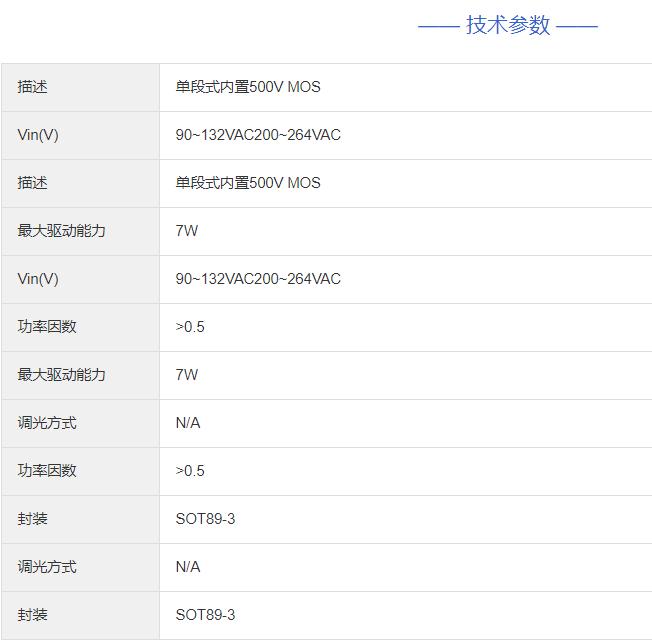Select the second 描述 label cell
This screenshot has height=644, width=652.
click(x=33, y=183)
